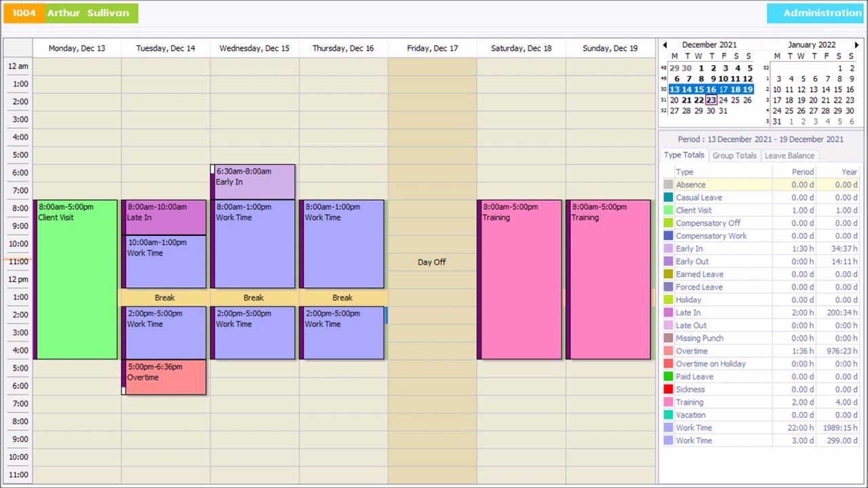Click the Sickness red color swatch
The image size is (868, 488).
(668, 390)
